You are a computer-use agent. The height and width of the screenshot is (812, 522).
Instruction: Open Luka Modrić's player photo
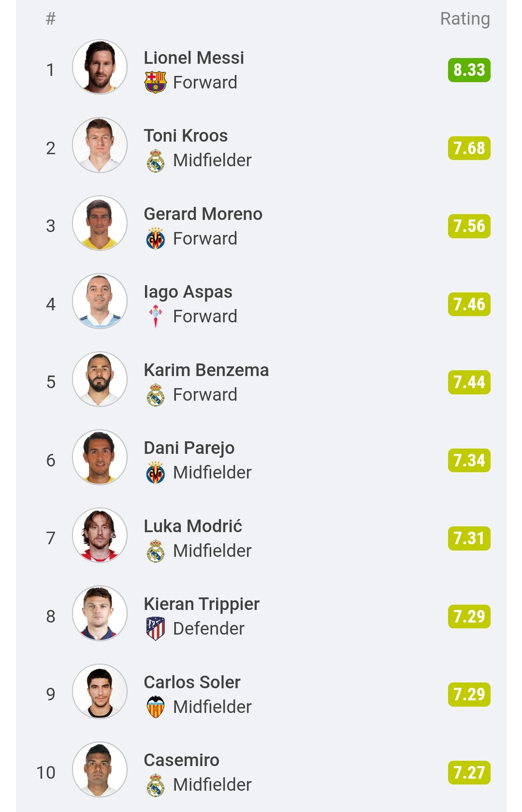100,535
